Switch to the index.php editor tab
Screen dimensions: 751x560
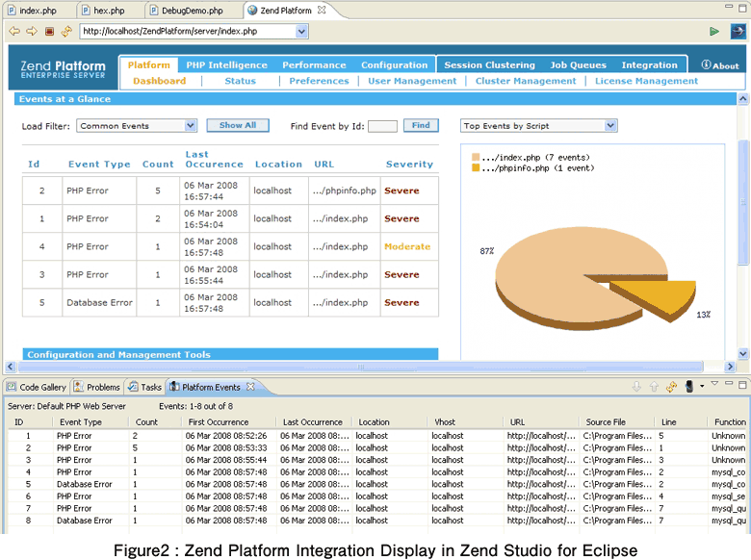coord(38,10)
